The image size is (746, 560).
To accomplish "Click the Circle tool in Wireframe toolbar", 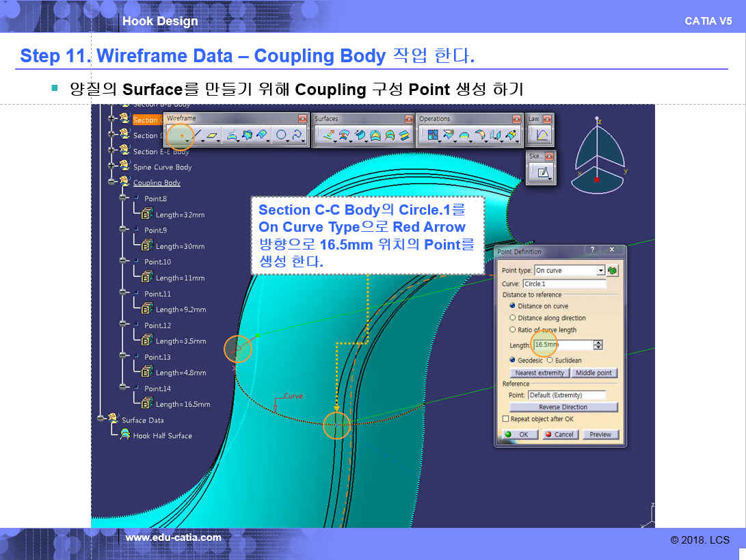I will (x=281, y=135).
